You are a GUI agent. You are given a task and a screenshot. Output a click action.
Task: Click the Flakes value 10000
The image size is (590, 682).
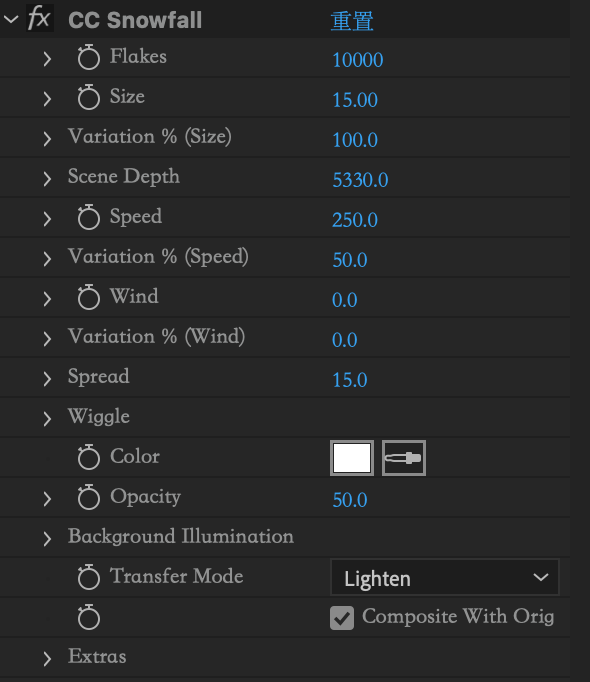pos(358,60)
